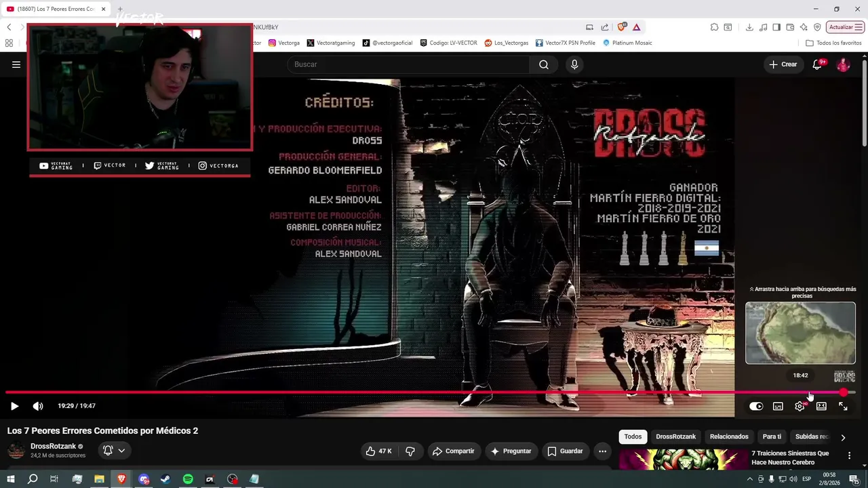Open Brave VPN shield icon
The width and height of the screenshot is (868, 488).
(x=818, y=27)
